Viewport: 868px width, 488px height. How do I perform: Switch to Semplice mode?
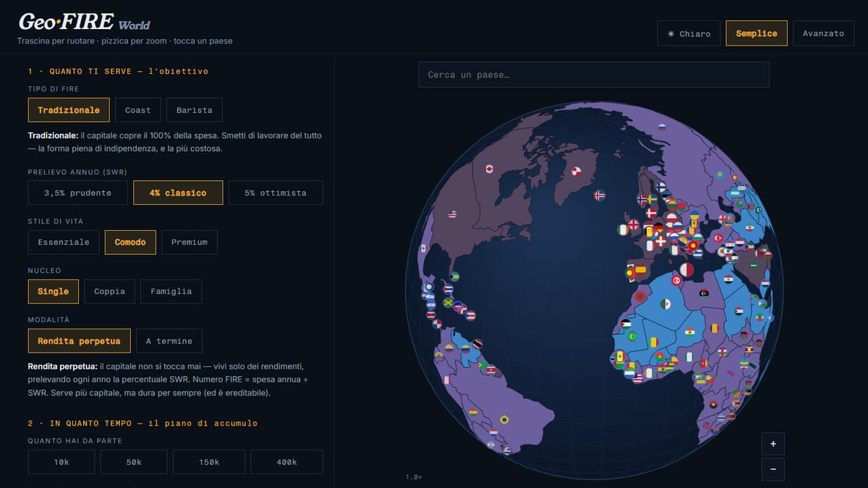(x=757, y=33)
